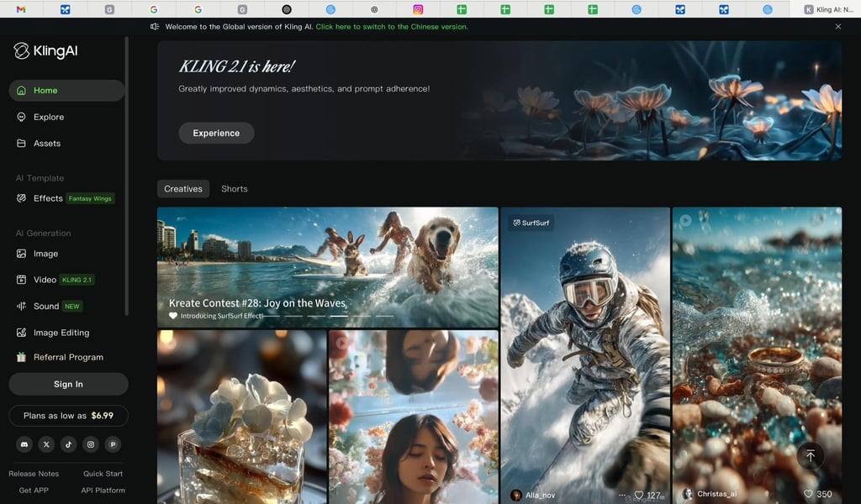Click the Sound waveform icon in sidebar
Screen dimensions: 861x504
(x=21, y=306)
